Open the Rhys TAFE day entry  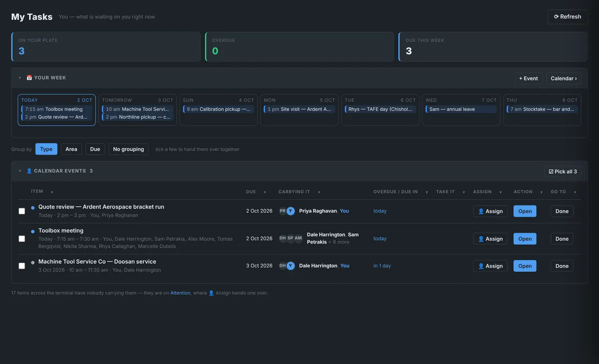point(380,109)
